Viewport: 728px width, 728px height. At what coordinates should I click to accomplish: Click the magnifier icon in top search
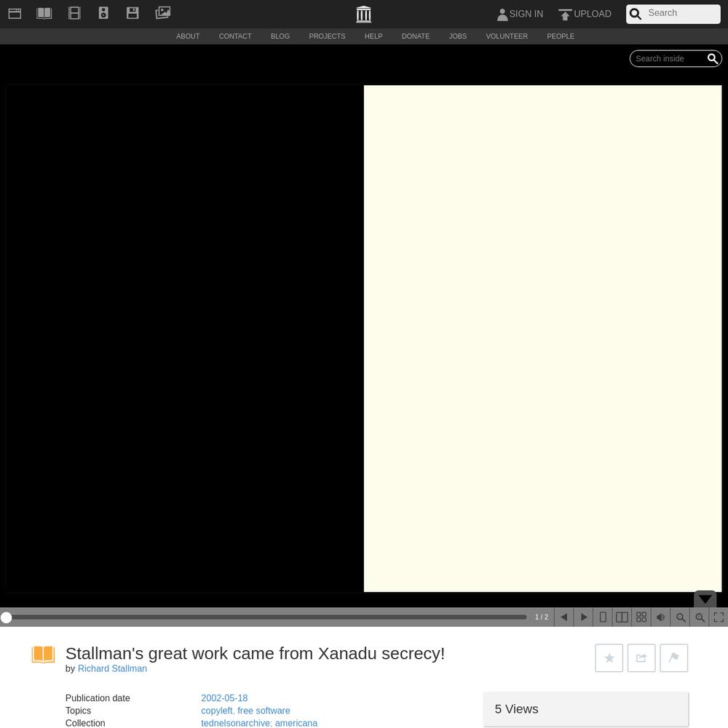click(636, 14)
